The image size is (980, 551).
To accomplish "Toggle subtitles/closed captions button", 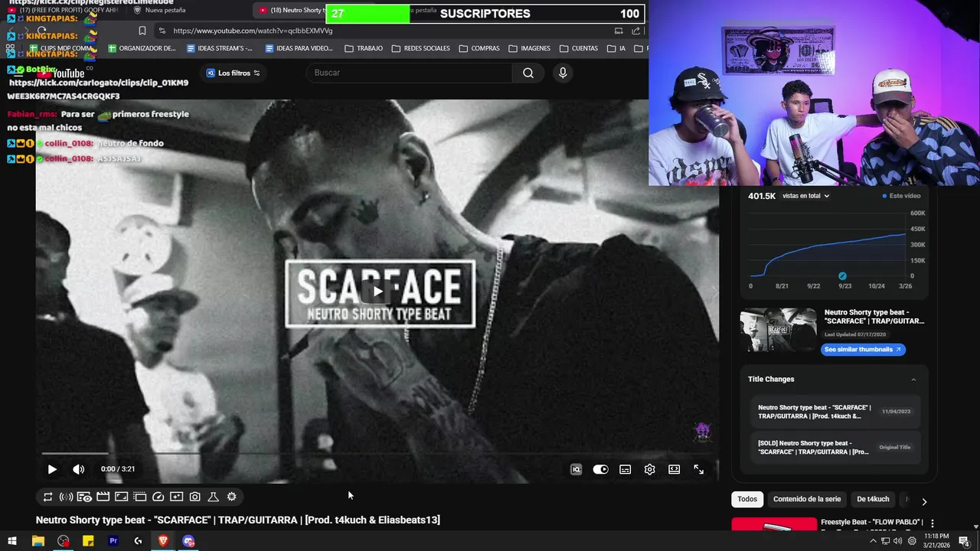I will tap(625, 469).
